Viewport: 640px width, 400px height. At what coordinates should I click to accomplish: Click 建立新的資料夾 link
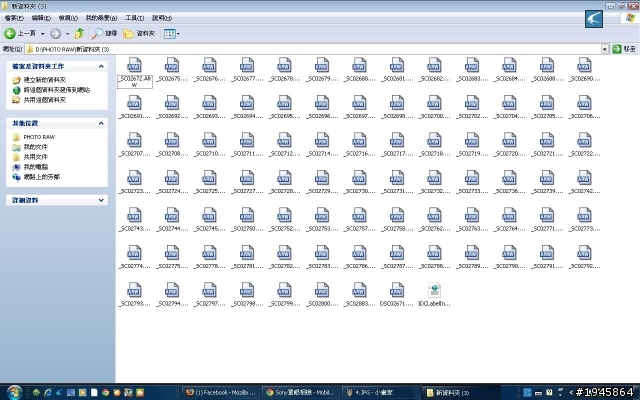(x=44, y=80)
